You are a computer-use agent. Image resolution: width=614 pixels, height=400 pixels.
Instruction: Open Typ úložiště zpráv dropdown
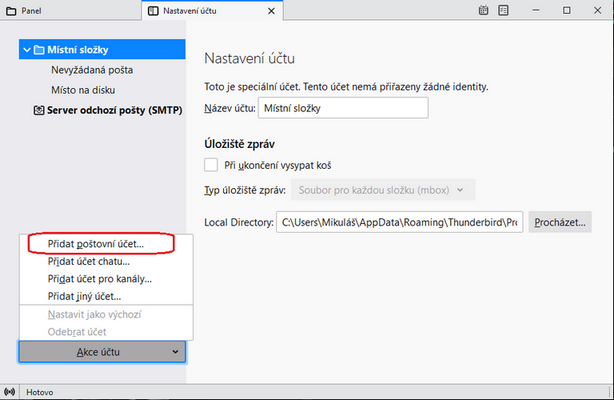[x=381, y=189]
